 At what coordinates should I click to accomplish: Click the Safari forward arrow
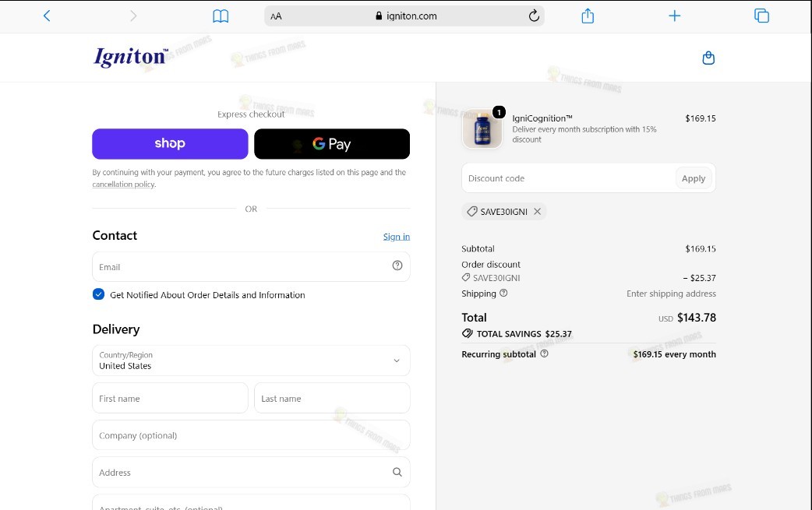pyautogui.click(x=133, y=16)
